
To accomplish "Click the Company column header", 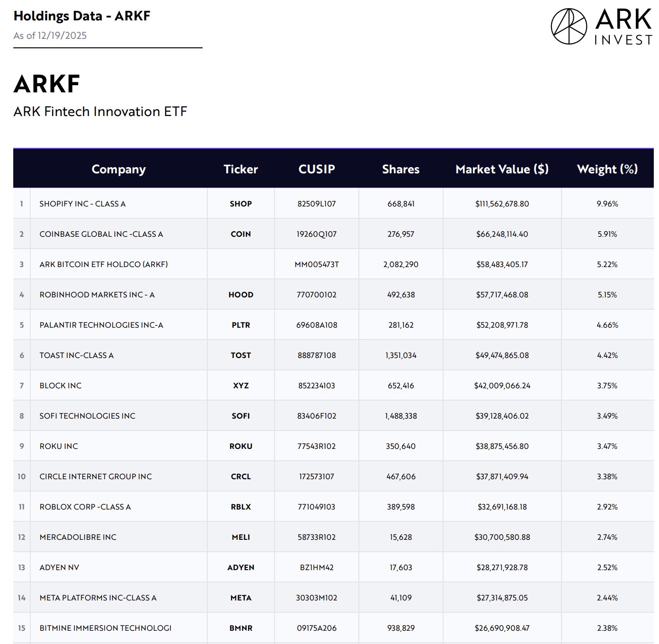I will click(118, 169).
